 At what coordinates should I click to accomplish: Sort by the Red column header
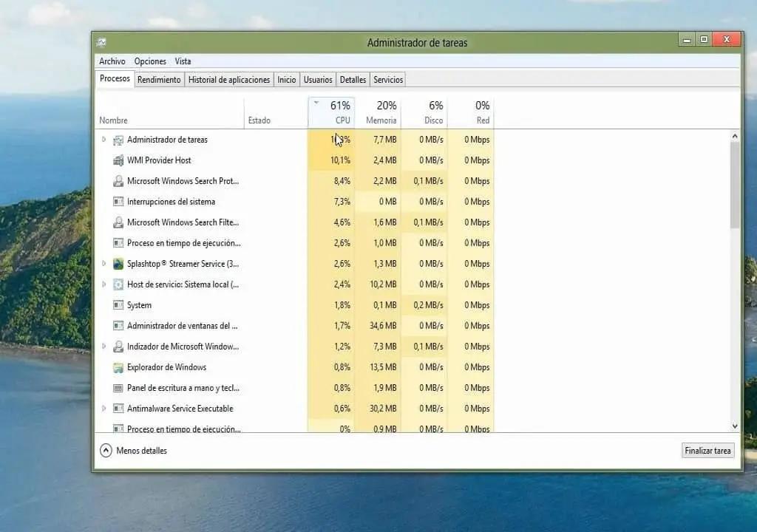coord(471,112)
